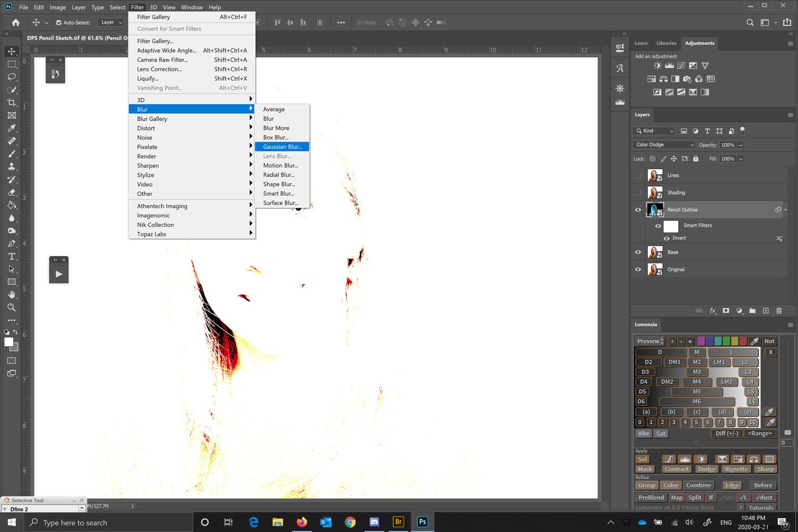798x532 pixels.
Task: Click the foreground color swatch
Action: (9, 342)
